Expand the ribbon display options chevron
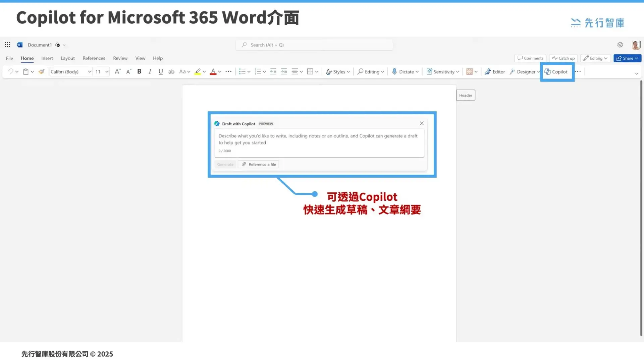The image size is (644, 362). tap(637, 73)
